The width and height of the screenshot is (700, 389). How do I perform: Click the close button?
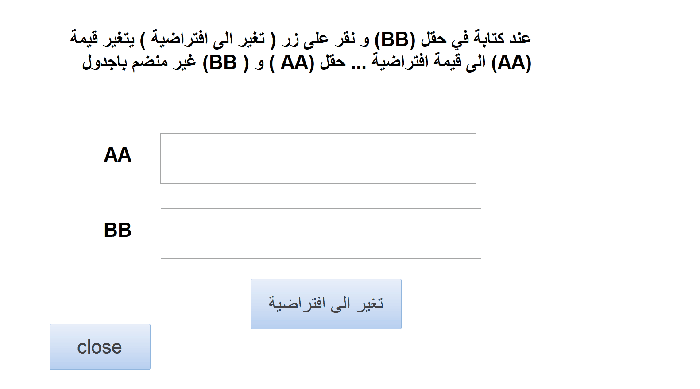point(100,347)
